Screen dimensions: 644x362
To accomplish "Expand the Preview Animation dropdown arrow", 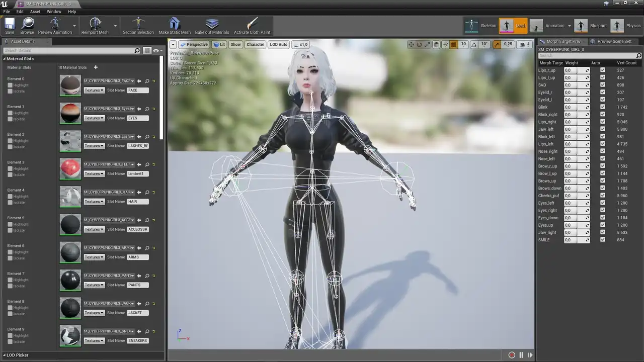I will coord(74,26).
